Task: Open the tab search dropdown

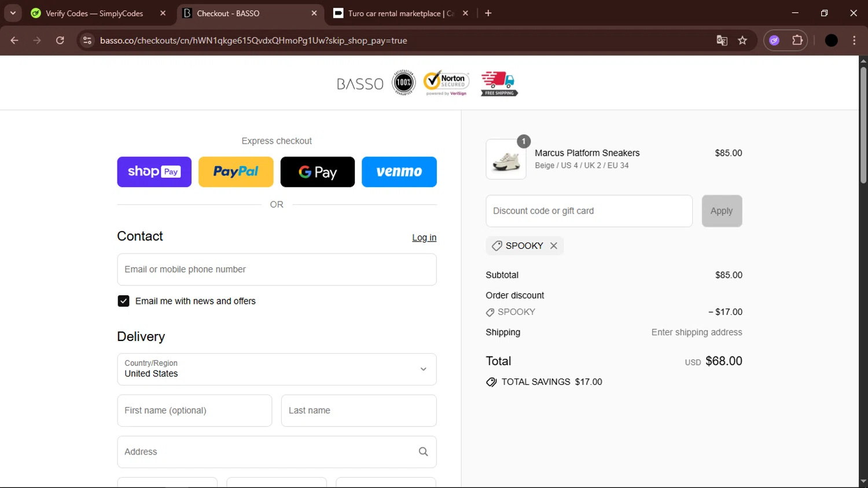Action: (x=13, y=13)
